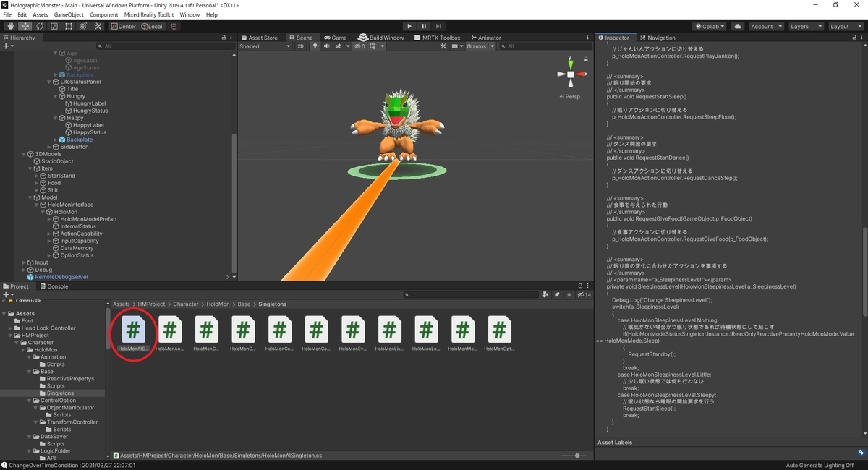This screenshot has height=470, width=868.
Task: Select the Scale tool
Action: [x=54, y=25]
